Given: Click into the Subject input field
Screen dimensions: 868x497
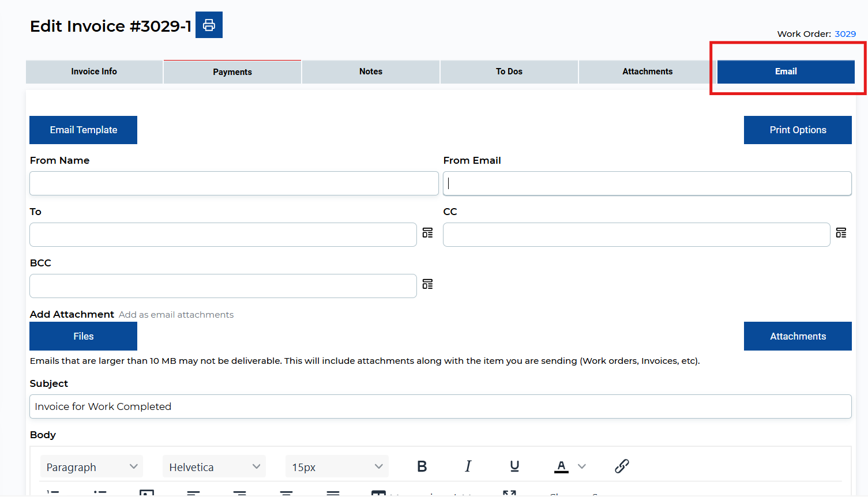Looking at the screenshot, I should point(440,406).
